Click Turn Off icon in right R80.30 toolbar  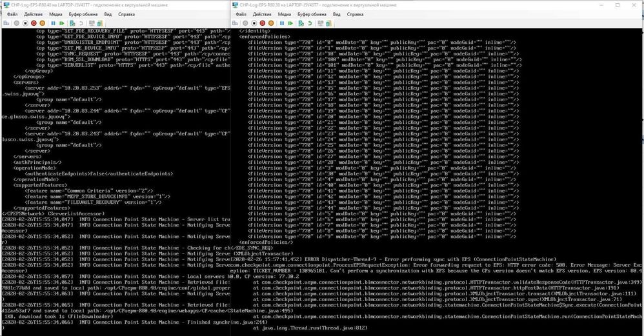click(256, 23)
